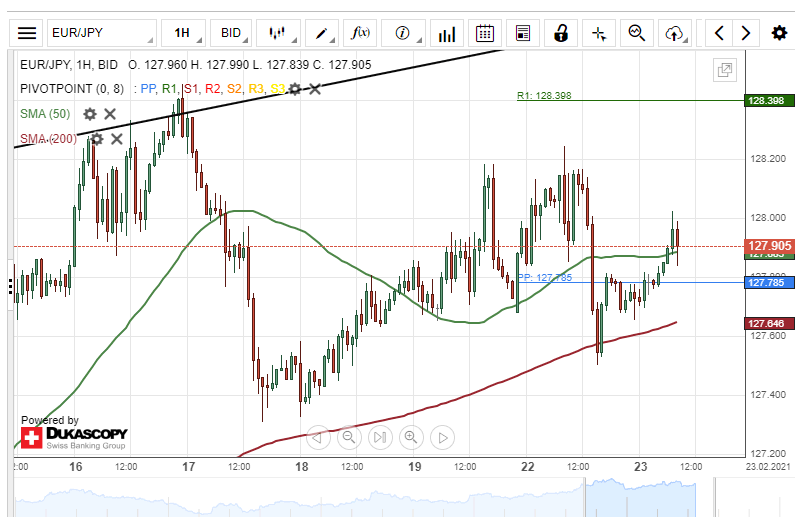The image size is (800, 522).
Task: Zoom out the chart
Action: click(349, 437)
